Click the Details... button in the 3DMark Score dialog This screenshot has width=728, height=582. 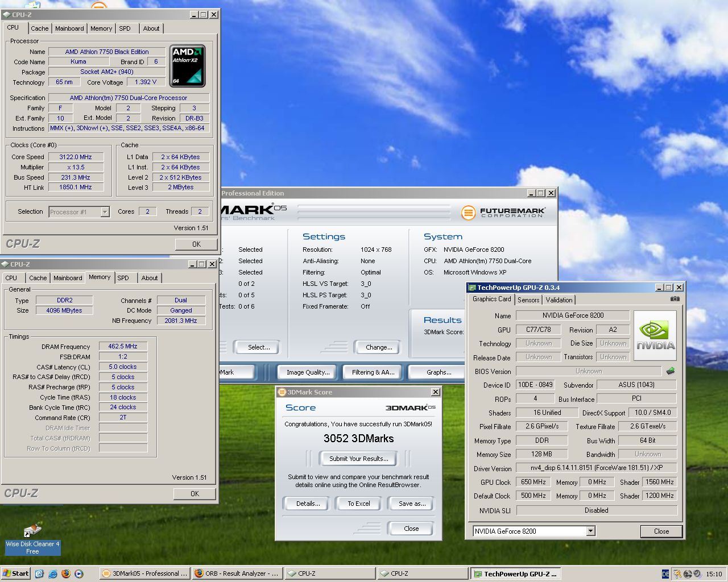point(308,504)
